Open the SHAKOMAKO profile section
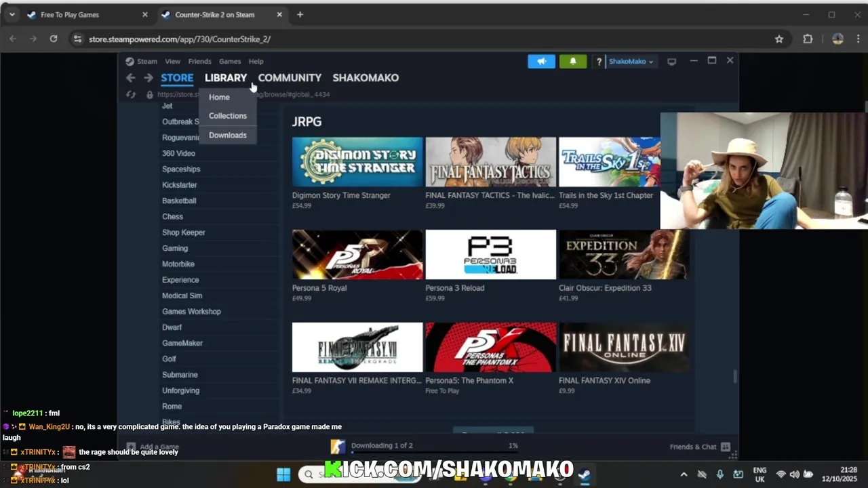Viewport: 868px width, 488px height. (x=366, y=78)
